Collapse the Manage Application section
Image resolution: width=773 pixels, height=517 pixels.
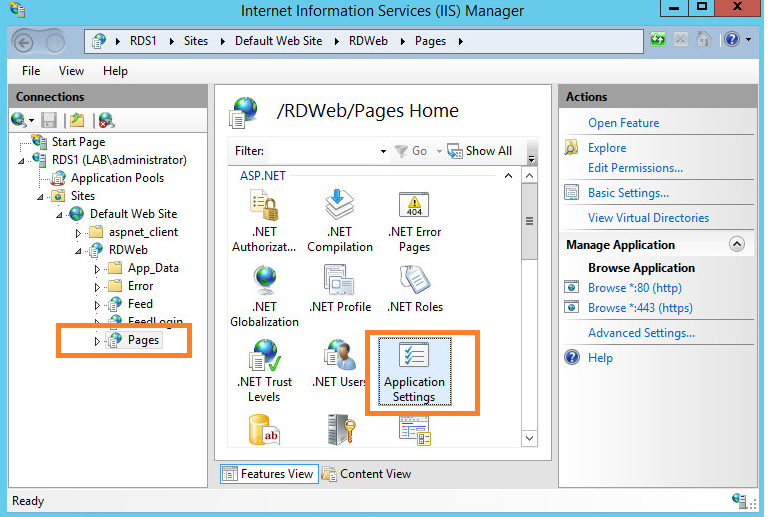[737, 244]
